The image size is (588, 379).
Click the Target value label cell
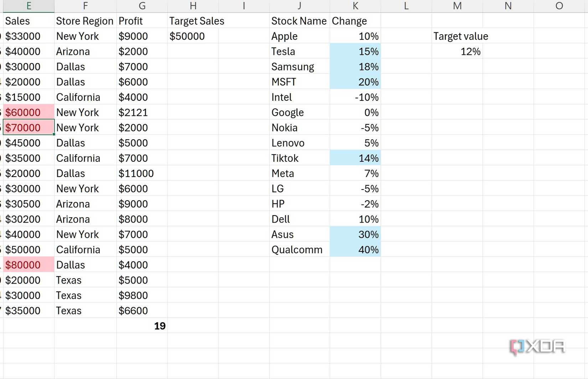[x=460, y=36]
